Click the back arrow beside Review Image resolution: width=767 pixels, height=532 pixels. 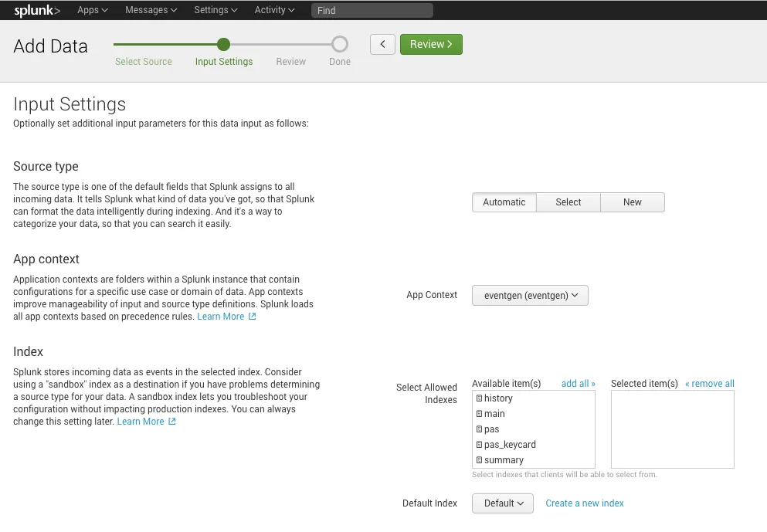click(382, 44)
